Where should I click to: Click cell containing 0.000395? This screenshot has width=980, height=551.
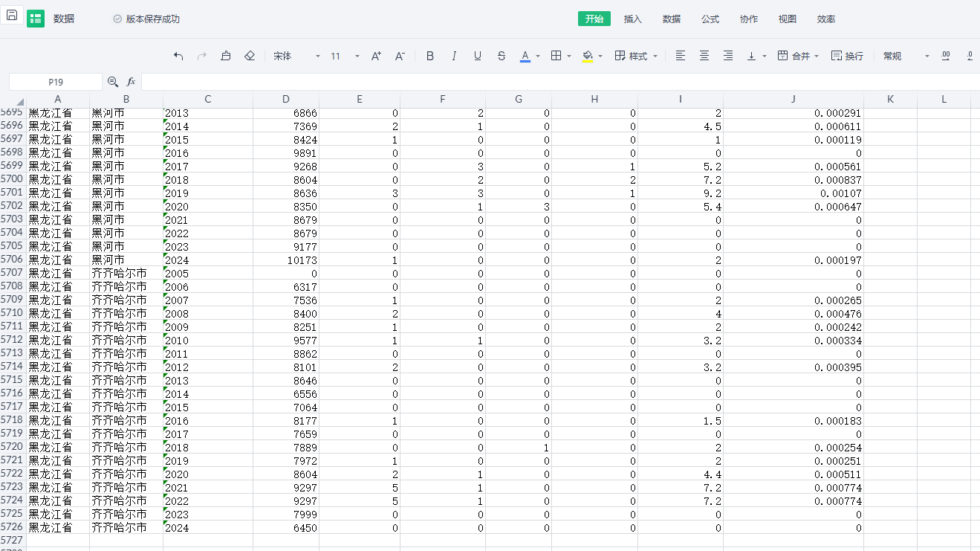click(x=794, y=367)
